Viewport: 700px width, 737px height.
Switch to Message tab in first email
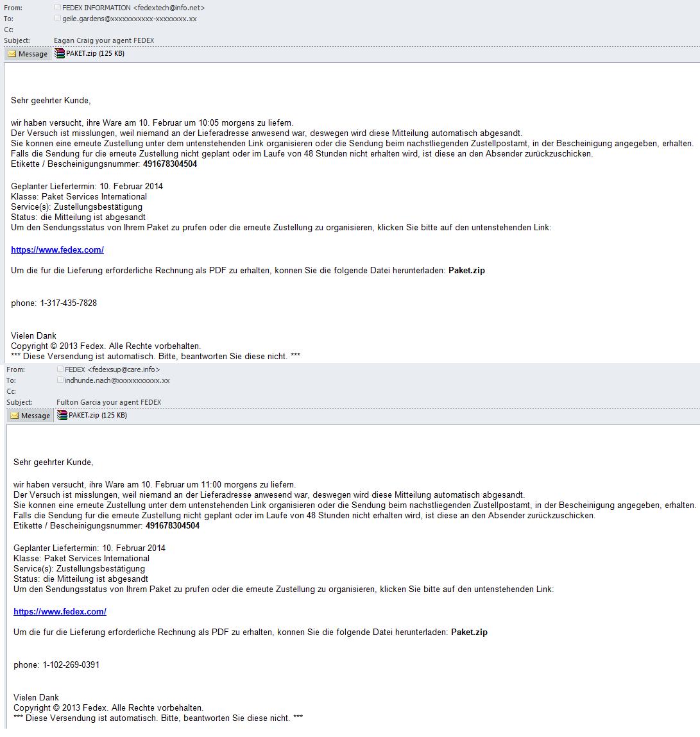27,54
